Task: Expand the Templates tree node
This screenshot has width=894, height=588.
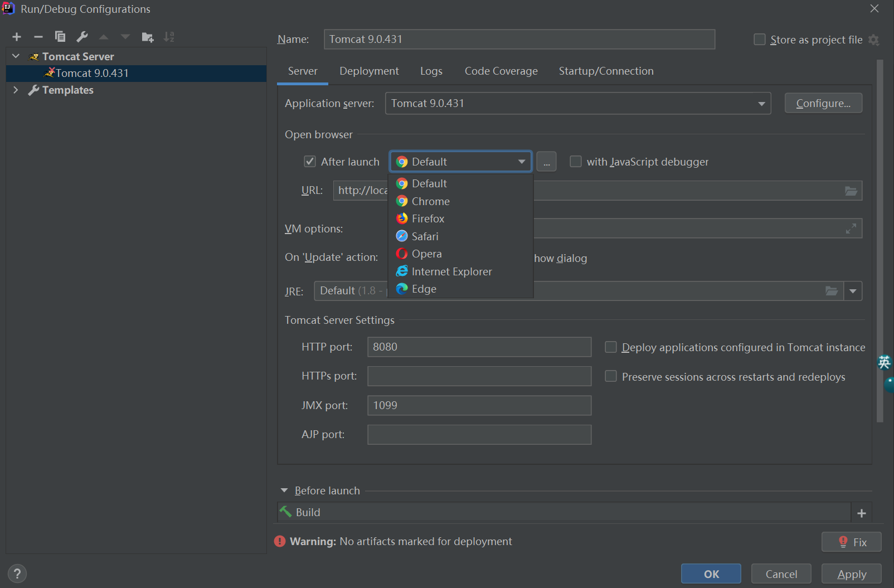Action: click(x=16, y=90)
